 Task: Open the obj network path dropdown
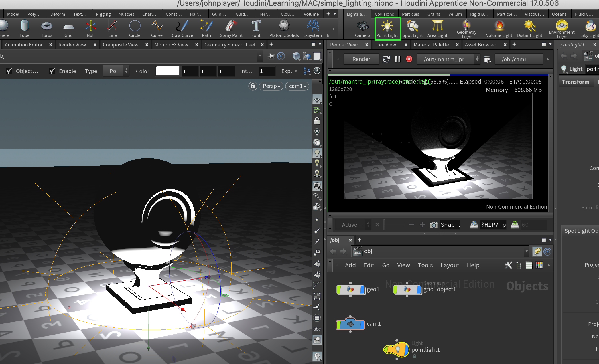point(526,251)
